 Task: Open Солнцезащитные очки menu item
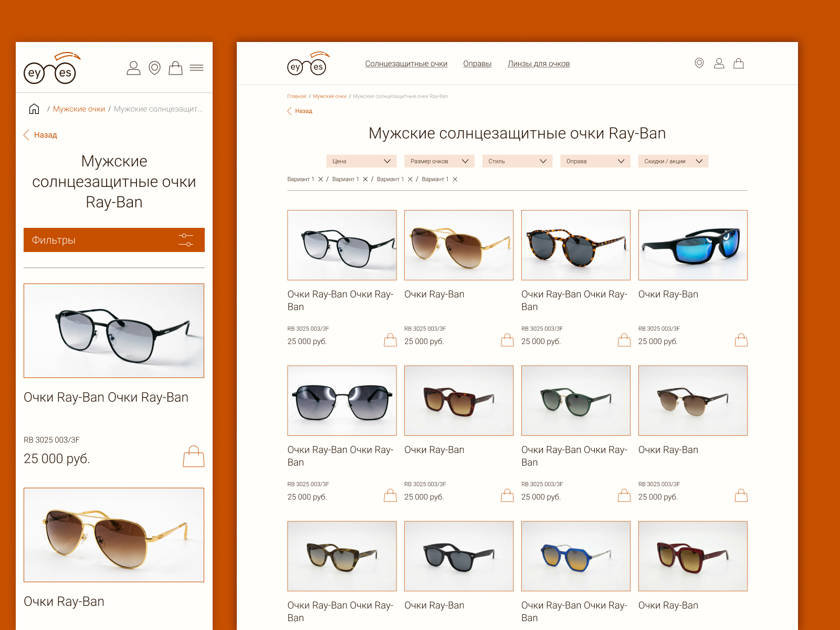tap(406, 64)
